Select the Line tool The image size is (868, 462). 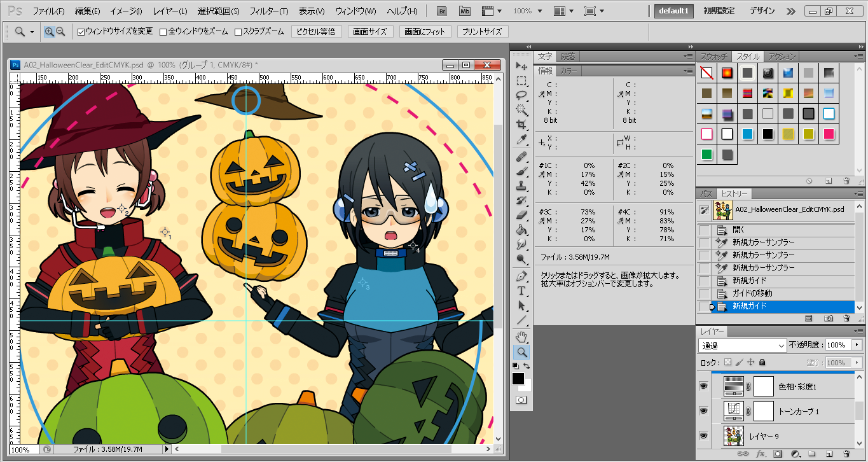pos(521,320)
